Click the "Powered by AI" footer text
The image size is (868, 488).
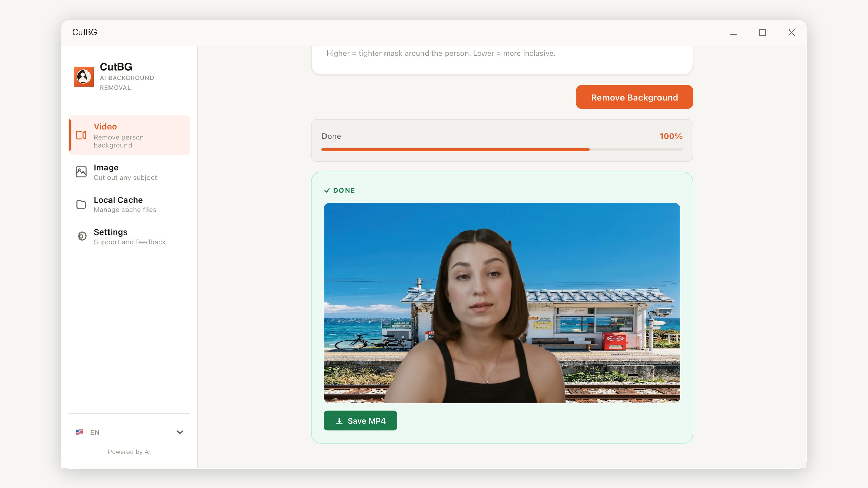click(129, 452)
